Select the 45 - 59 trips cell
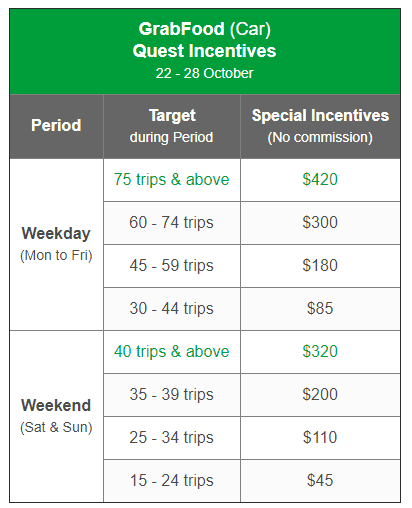 172,266
